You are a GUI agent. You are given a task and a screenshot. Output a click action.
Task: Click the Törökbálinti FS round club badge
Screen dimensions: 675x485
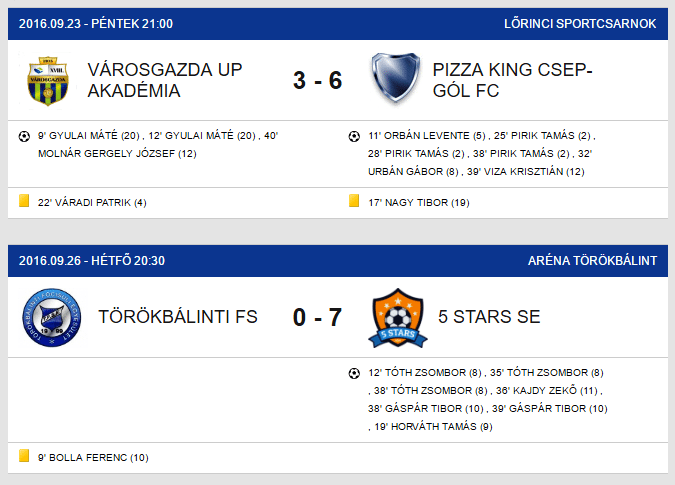(x=52, y=318)
